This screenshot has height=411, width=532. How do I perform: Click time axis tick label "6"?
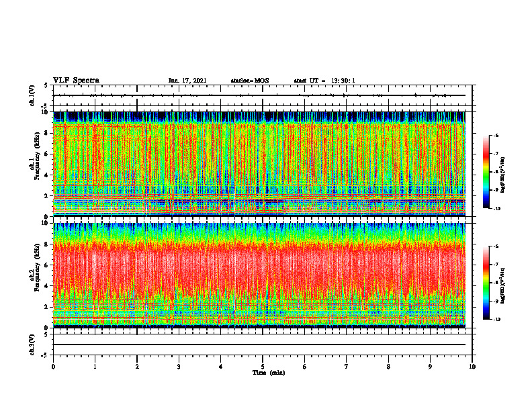[304, 367]
